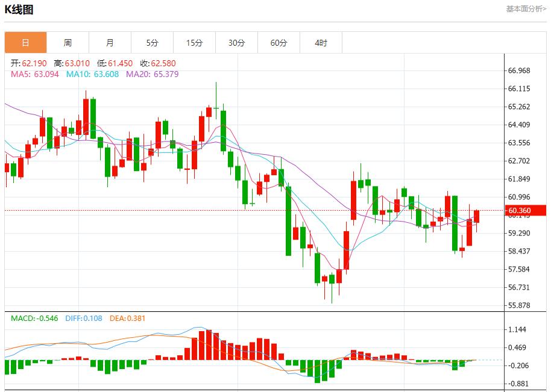Choose the 60分 interval tab
Image resolution: width=551 pixels, height=392 pixels.
[x=279, y=43]
